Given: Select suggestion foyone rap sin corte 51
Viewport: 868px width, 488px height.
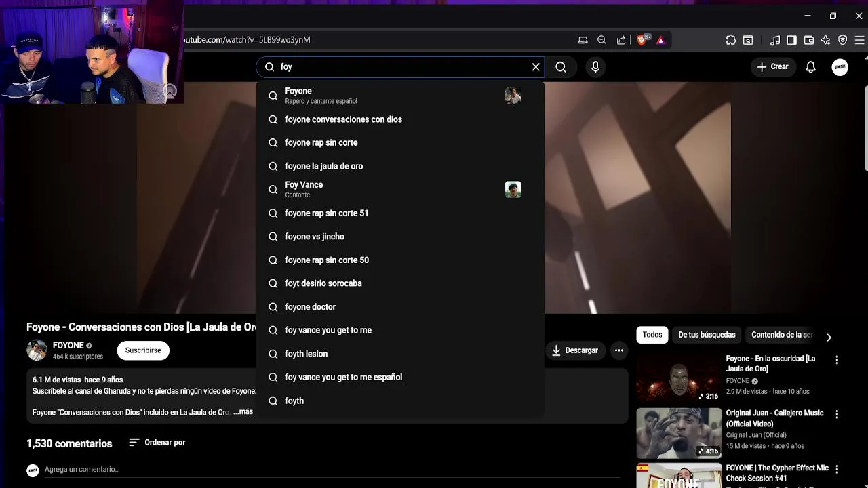Looking at the screenshot, I should tap(400, 213).
